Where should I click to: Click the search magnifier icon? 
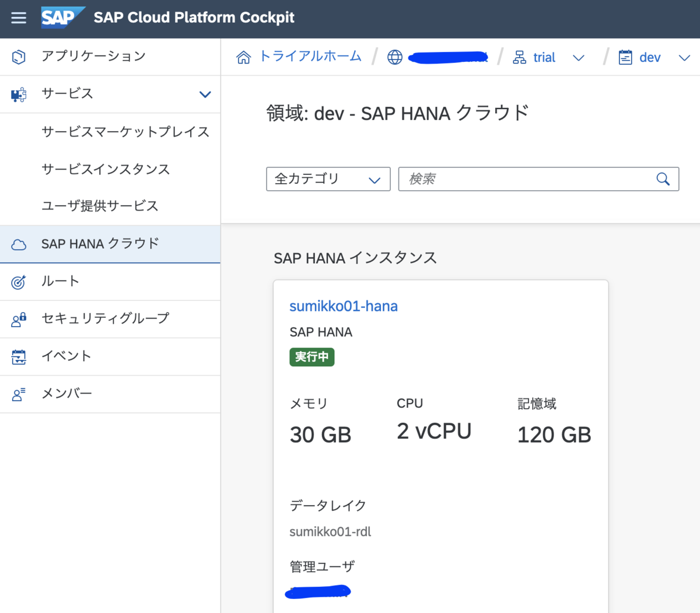[x=663, y=179]
